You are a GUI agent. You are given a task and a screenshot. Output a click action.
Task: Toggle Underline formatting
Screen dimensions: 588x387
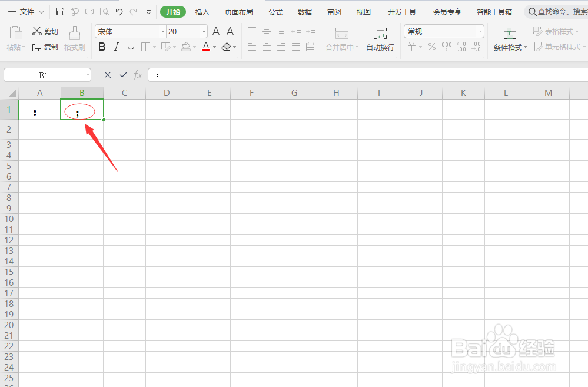[x=131, y=47]
